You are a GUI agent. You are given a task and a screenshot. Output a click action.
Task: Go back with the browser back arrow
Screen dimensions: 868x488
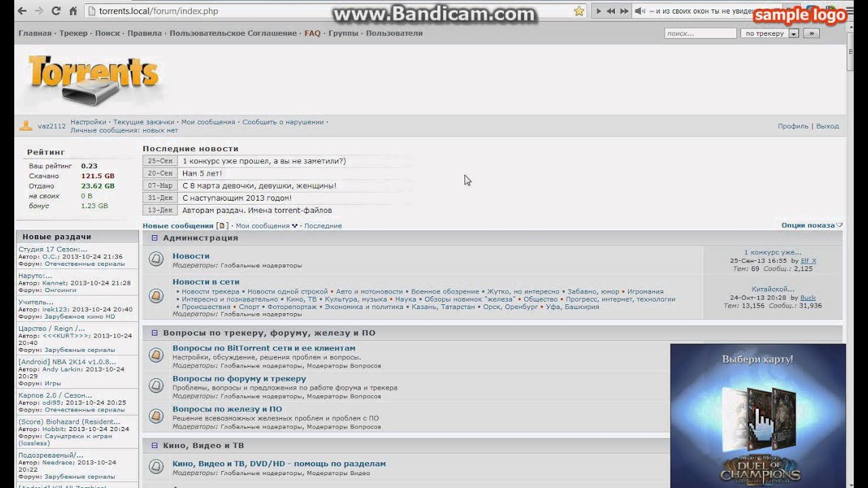tap(21, 11)
